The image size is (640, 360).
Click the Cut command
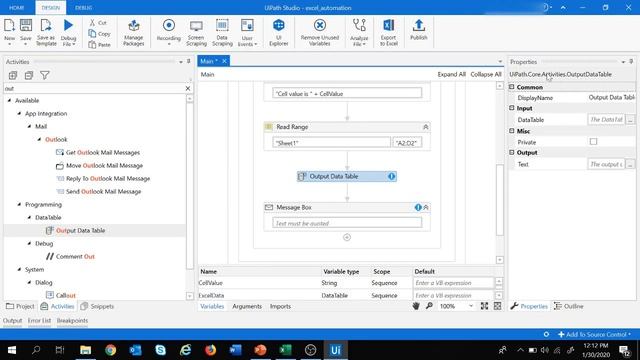pos(98,22)
